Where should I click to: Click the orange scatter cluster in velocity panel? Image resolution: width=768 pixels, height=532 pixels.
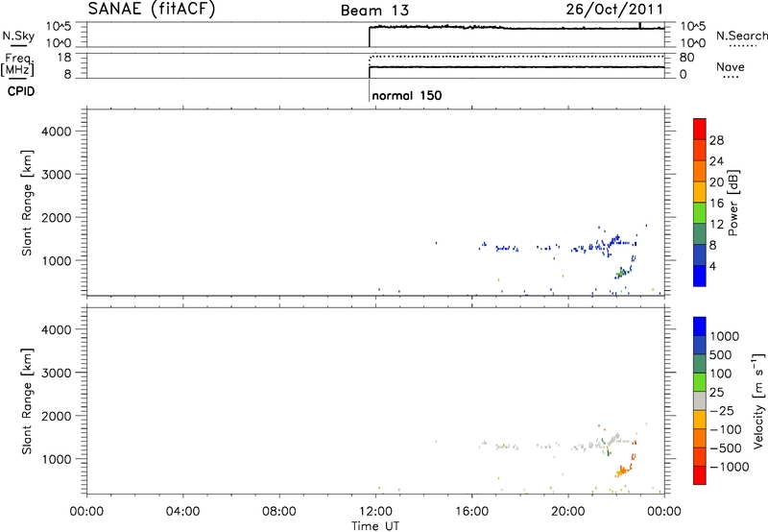(622, 472)
